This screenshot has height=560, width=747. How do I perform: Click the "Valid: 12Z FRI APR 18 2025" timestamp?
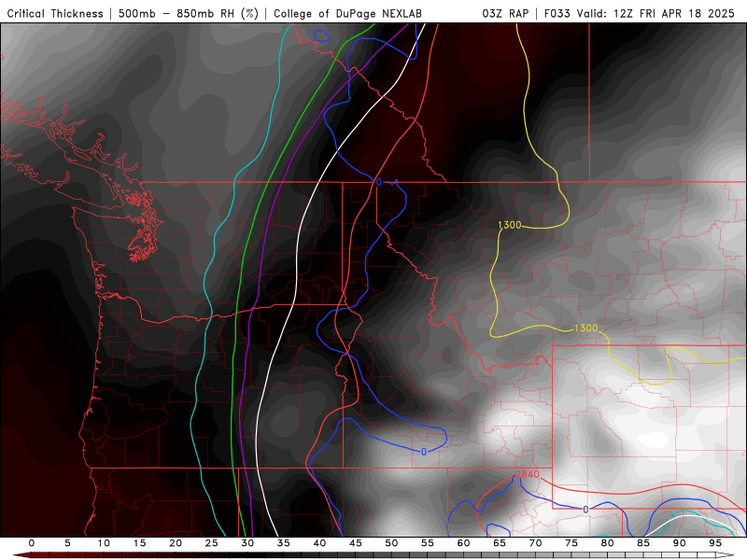click(x=655, y=13)
